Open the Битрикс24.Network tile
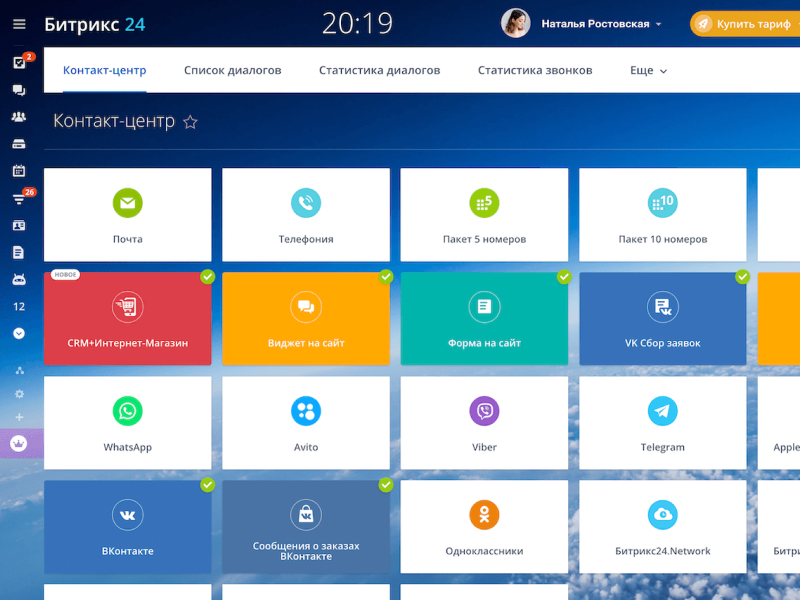Screen dimensions: 800x600 pyautogui.click(x=663, y=527)
